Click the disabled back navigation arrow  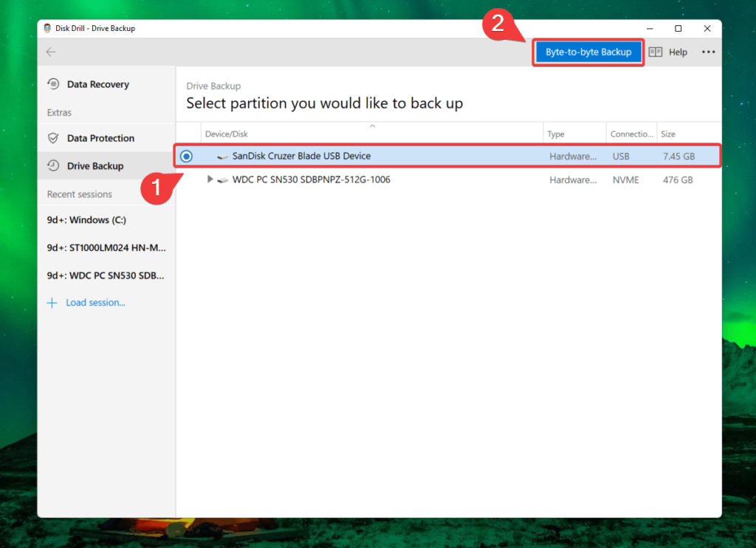point(50,52)
